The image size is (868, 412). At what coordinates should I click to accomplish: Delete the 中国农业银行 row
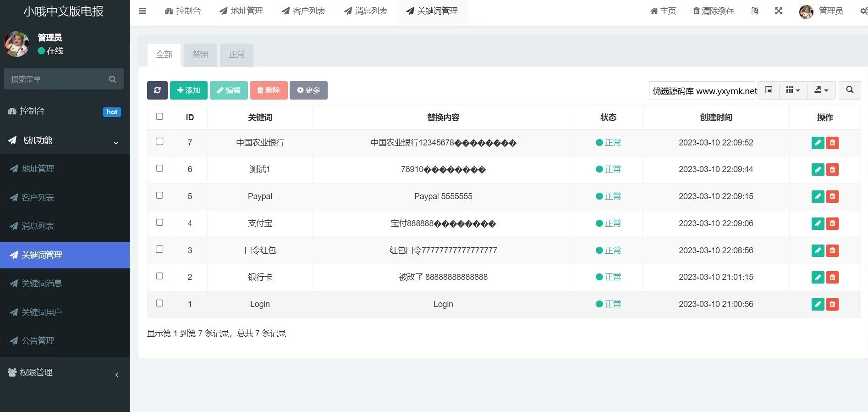pyautogui.click(x=832, y=143)
